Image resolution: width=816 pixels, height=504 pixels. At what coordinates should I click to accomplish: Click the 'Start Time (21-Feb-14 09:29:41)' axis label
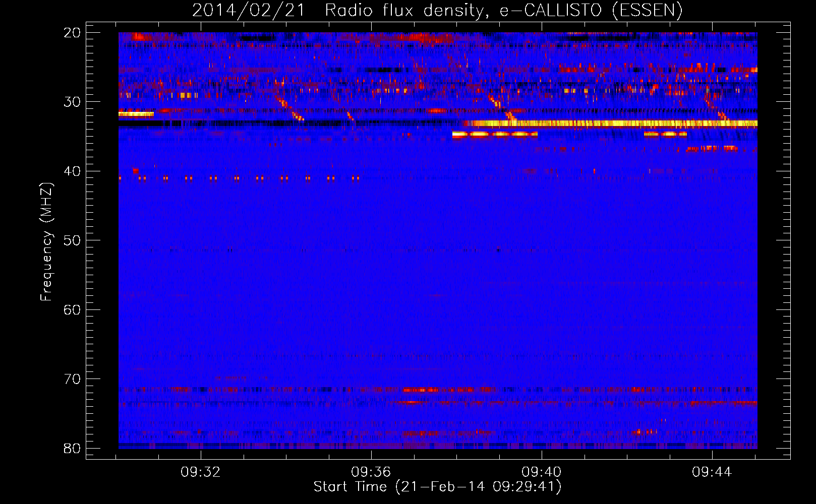click(437, 487)
